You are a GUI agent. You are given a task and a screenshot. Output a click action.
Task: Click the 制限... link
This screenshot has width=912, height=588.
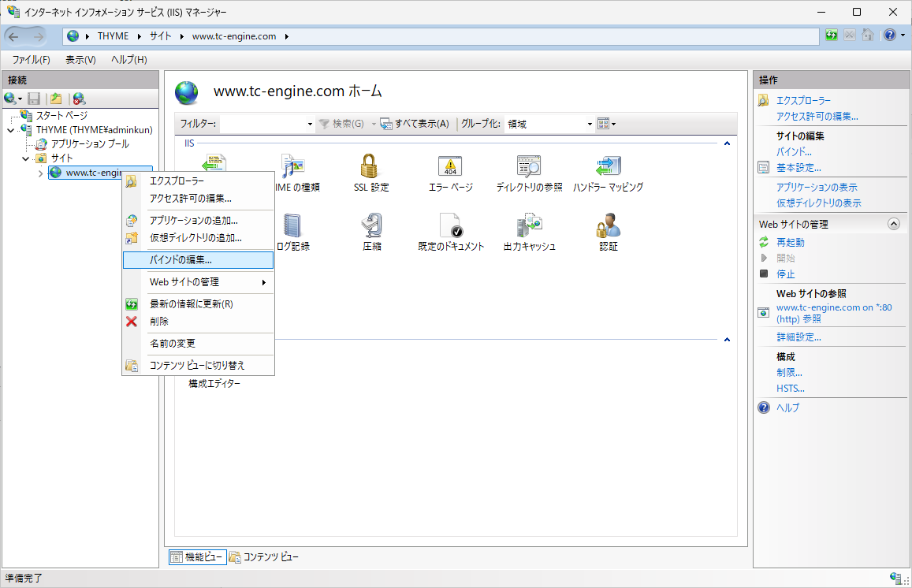pos(789,373)
